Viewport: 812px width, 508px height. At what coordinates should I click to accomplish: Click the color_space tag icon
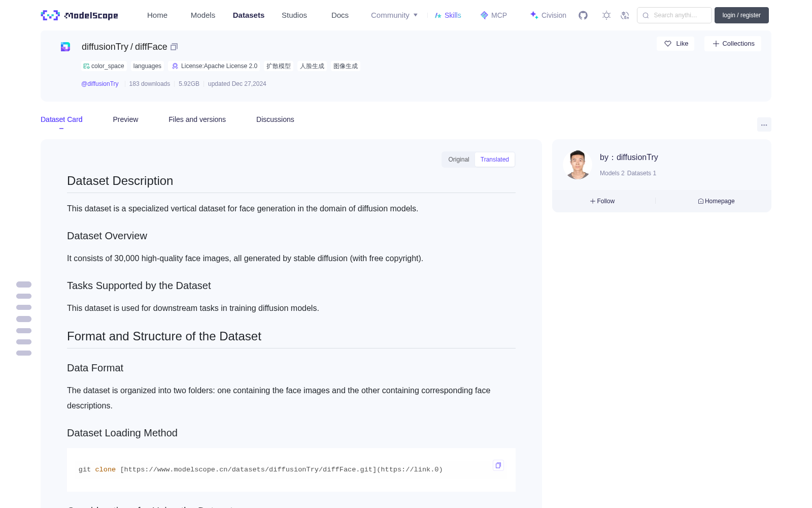point(86,66)
